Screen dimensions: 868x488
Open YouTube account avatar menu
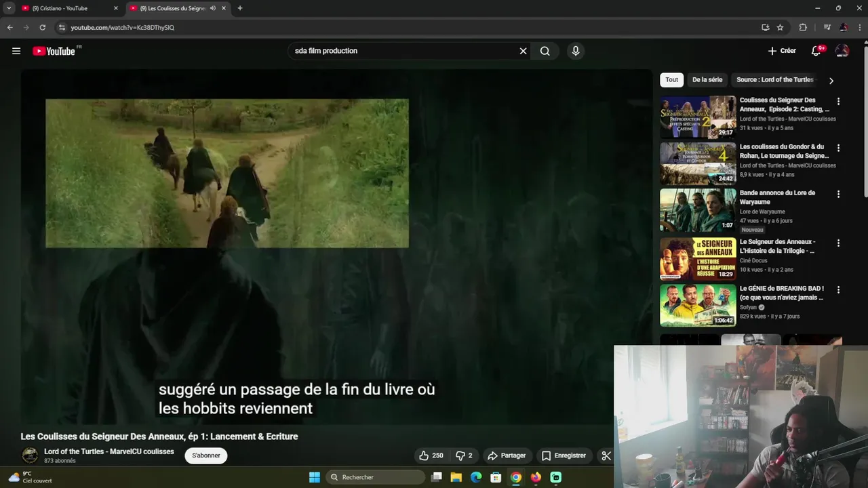842,51
